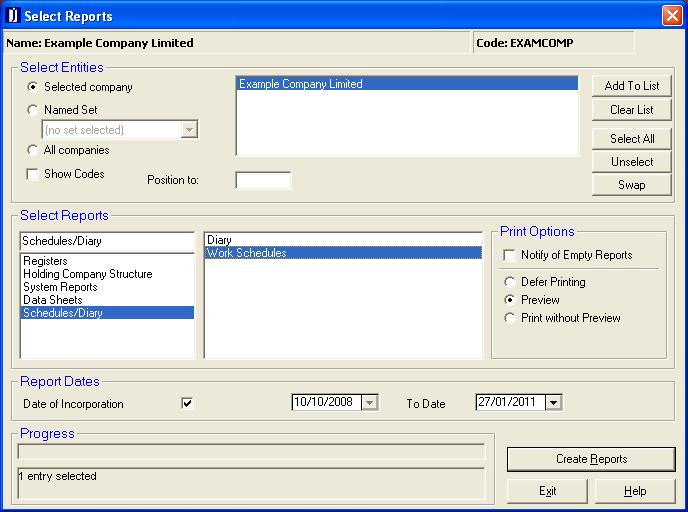
Task: Click the Progress bar
Action: pyautogui.click(x=251, y=451)
